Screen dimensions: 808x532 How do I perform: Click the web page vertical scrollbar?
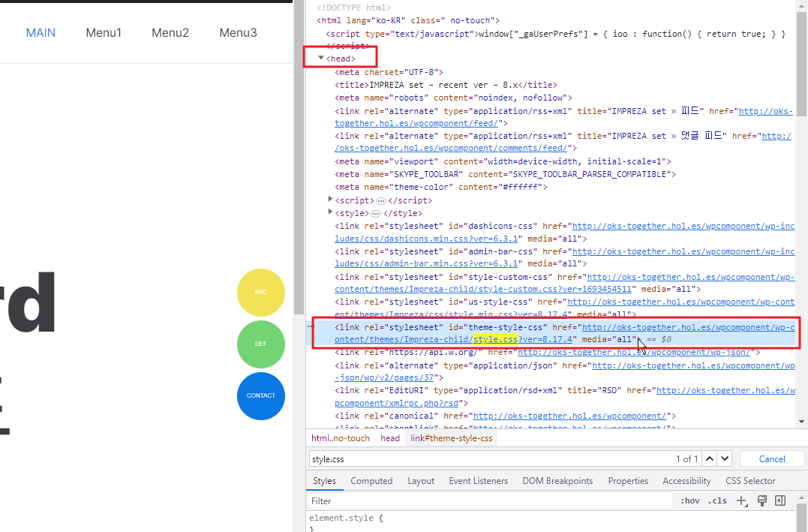[x=299, y=158]
